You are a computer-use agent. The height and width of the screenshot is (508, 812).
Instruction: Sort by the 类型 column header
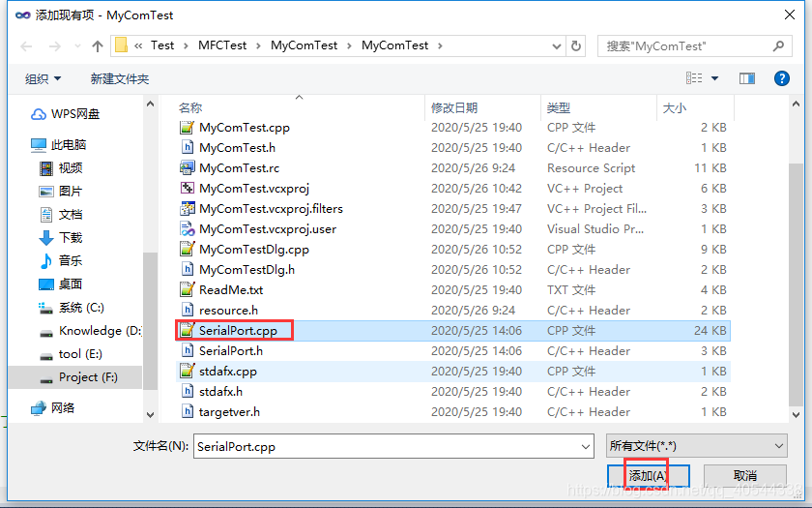[559, 107]
